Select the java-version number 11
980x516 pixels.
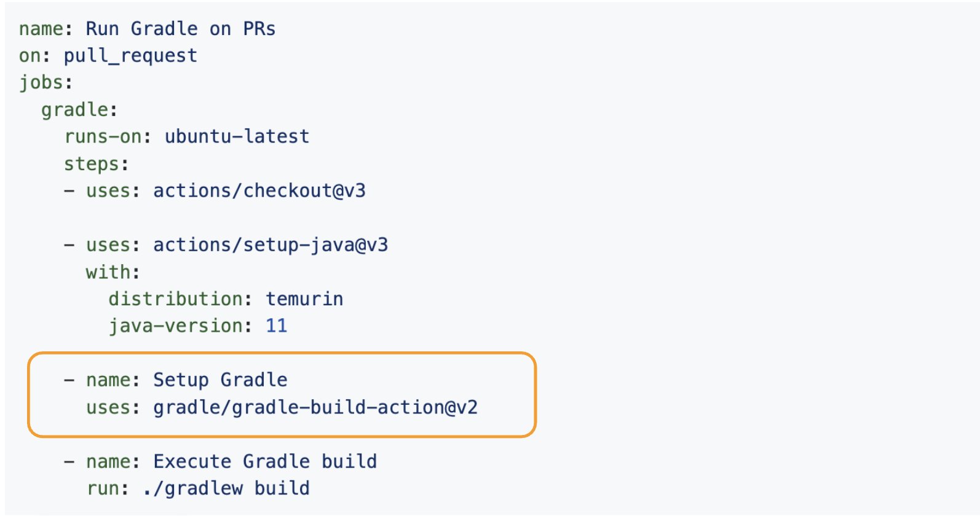[x=277, y=326]
